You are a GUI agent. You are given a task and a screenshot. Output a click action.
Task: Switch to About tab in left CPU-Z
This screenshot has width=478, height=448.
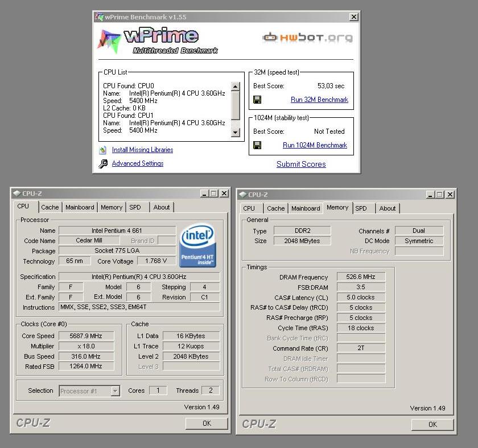[x=162, y=207]
